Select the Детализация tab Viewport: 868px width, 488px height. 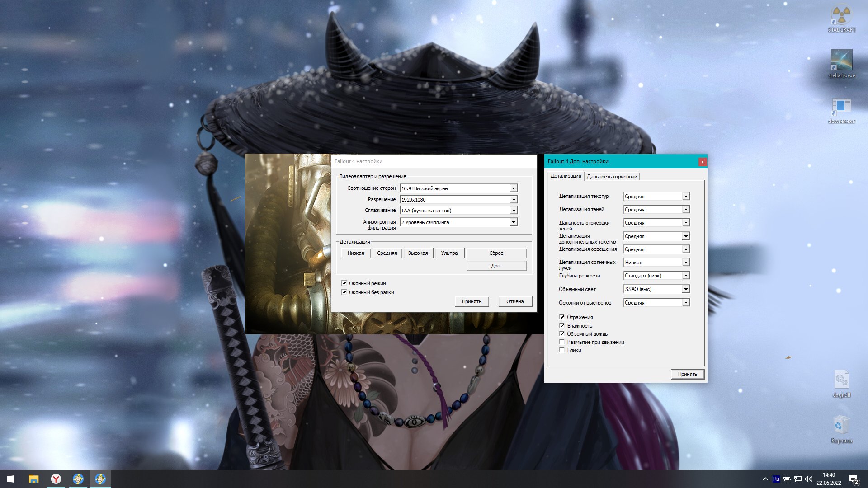(x=566, y=176)
